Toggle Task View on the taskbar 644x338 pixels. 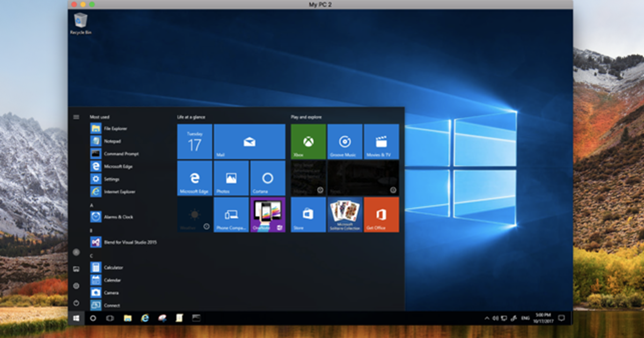click(110, 318)
